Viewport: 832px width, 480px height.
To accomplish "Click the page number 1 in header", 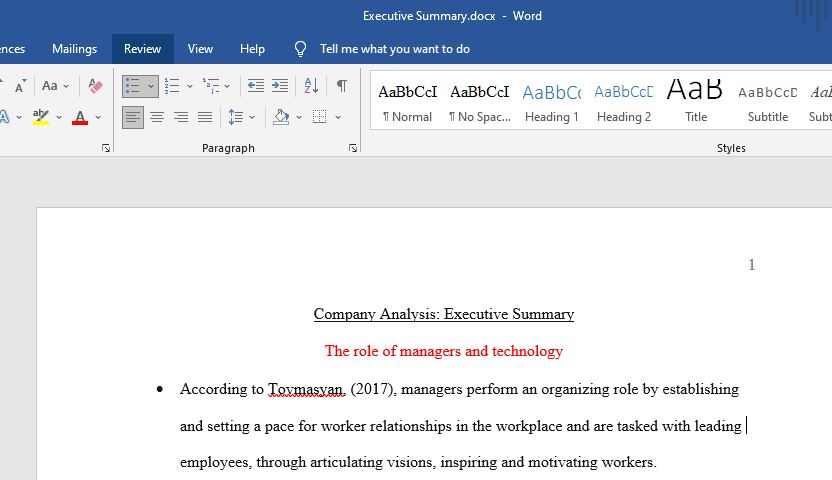I will (x=751, y=265).
